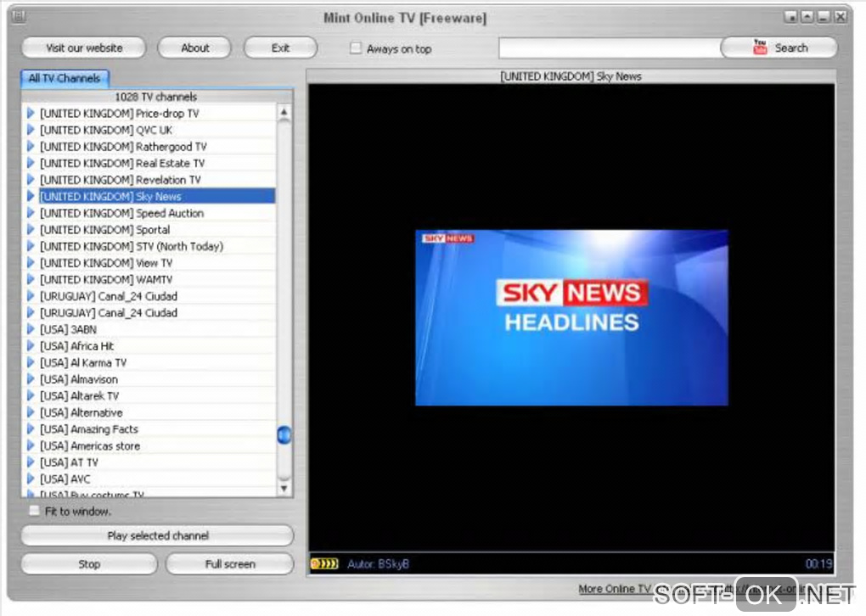Viewport: 866px width, 616px height.
Task: Click the Sky News video frame
Action: [x=571, y=317]
